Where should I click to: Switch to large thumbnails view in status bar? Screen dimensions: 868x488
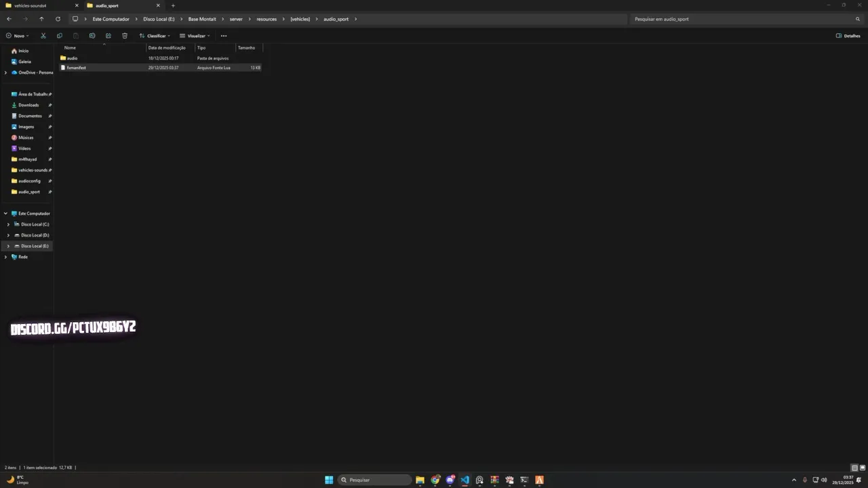pyautogui.click(x=863, y=468)
